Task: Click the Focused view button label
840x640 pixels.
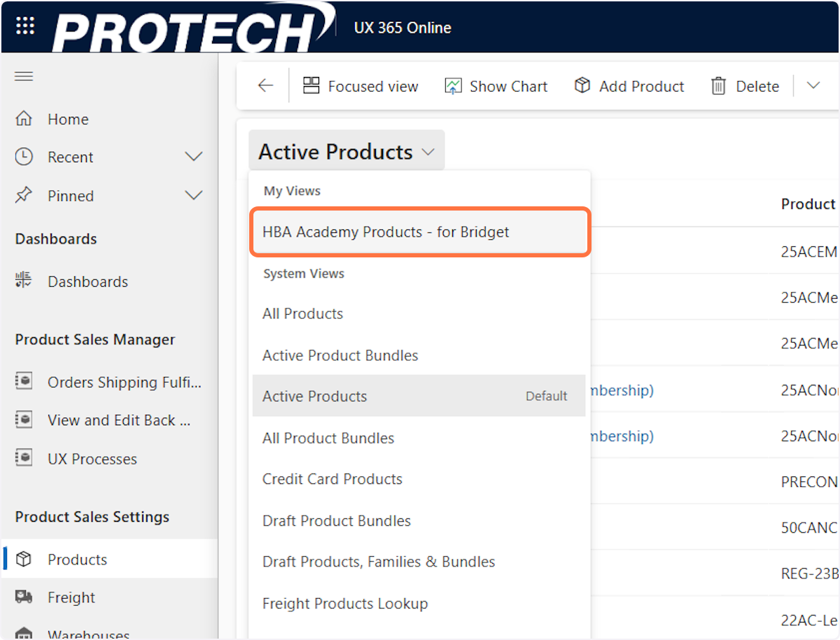Action: 373,87
